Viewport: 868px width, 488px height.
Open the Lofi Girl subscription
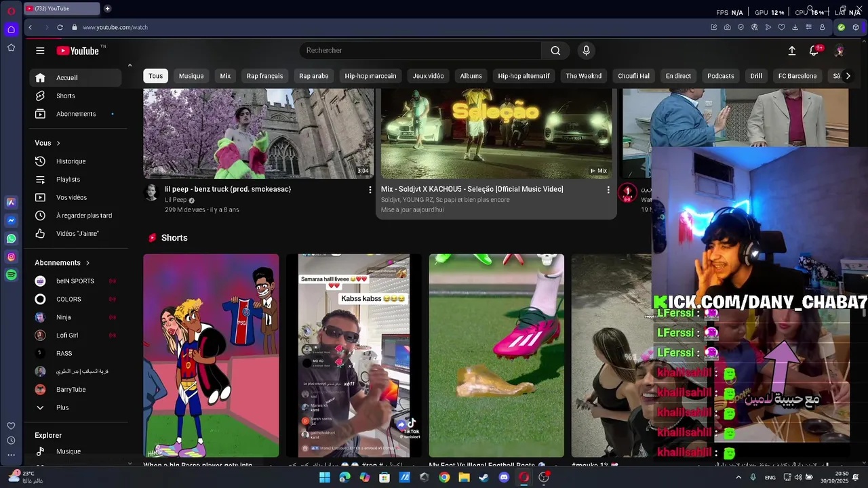click(x=75, y=335)
